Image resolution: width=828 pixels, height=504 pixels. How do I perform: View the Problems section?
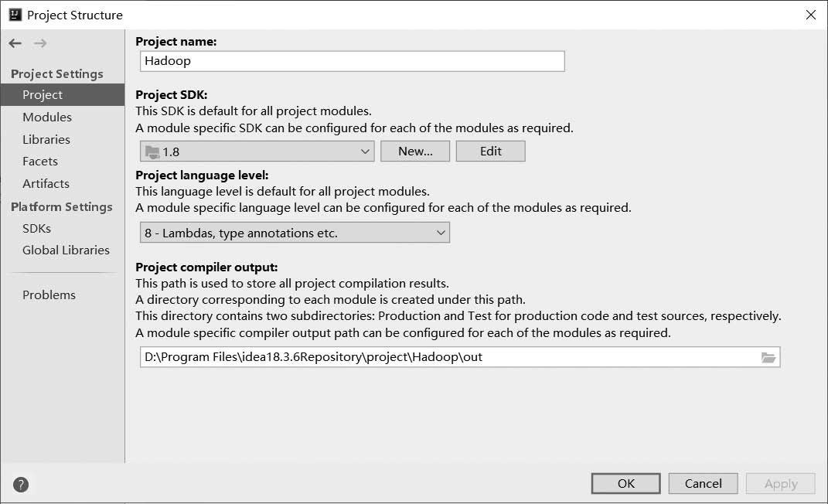tap(49, 295)
